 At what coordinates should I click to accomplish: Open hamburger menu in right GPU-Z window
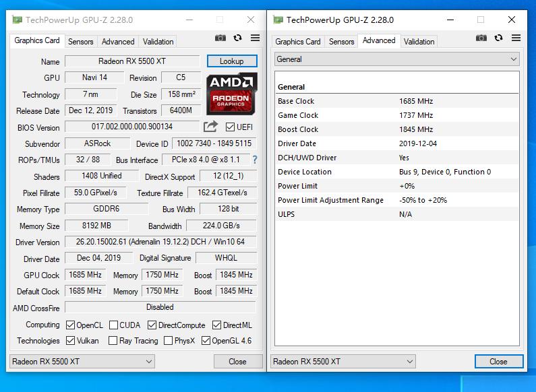516,38
